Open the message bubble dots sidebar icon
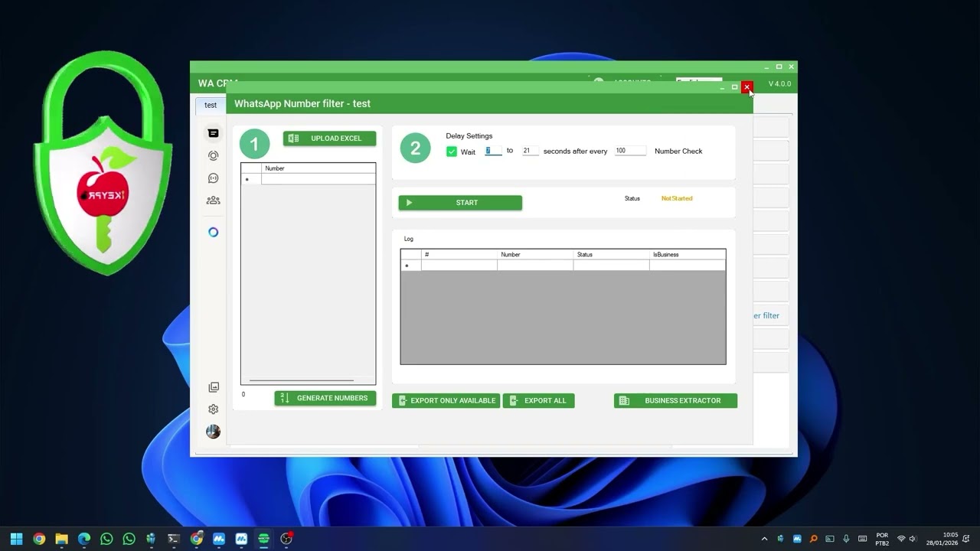This screenshot has height=551, width=980. pyautogui.click(x=213, y=178)
